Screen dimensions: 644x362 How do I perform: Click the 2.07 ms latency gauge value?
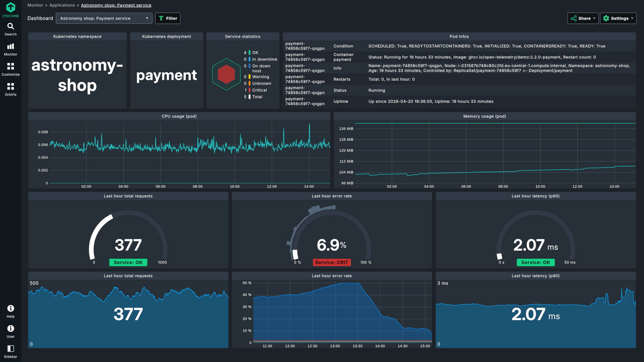tap(536, 245)
